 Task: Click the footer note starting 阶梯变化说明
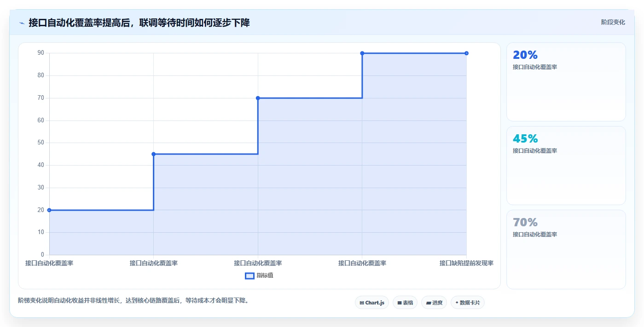133,301
